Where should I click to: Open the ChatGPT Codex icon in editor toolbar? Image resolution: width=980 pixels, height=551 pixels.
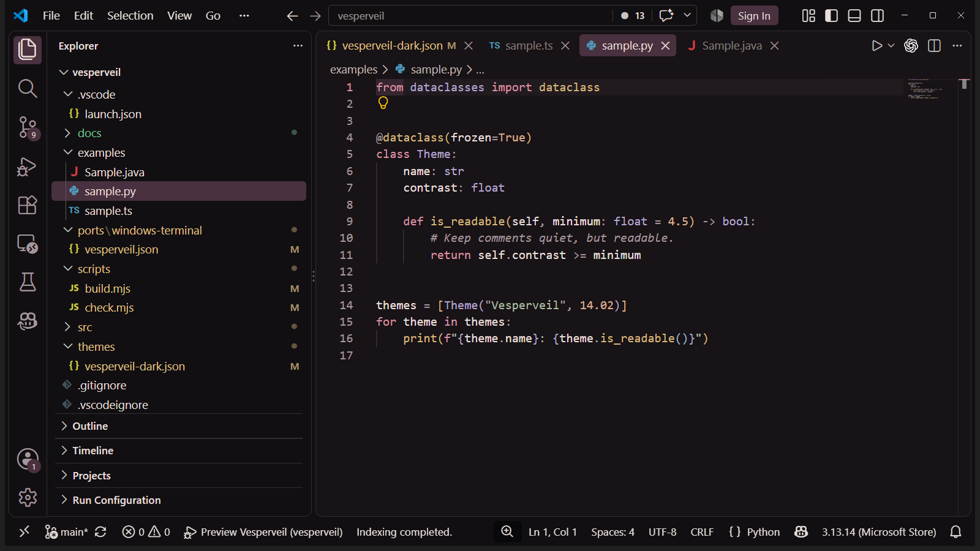tap(911, 46)
